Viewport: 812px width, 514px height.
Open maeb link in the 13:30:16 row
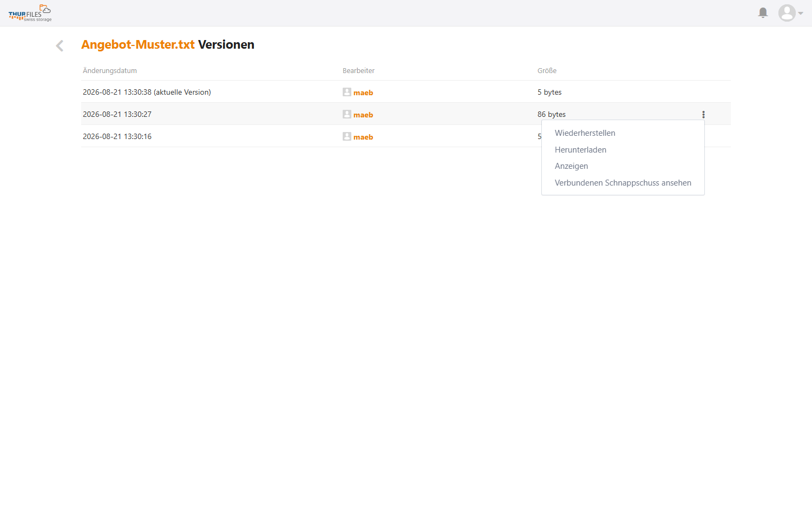[363, 137]
